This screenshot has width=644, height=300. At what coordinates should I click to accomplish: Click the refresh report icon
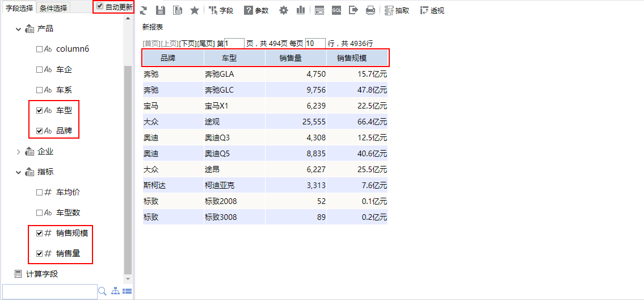tap(144, 11)
